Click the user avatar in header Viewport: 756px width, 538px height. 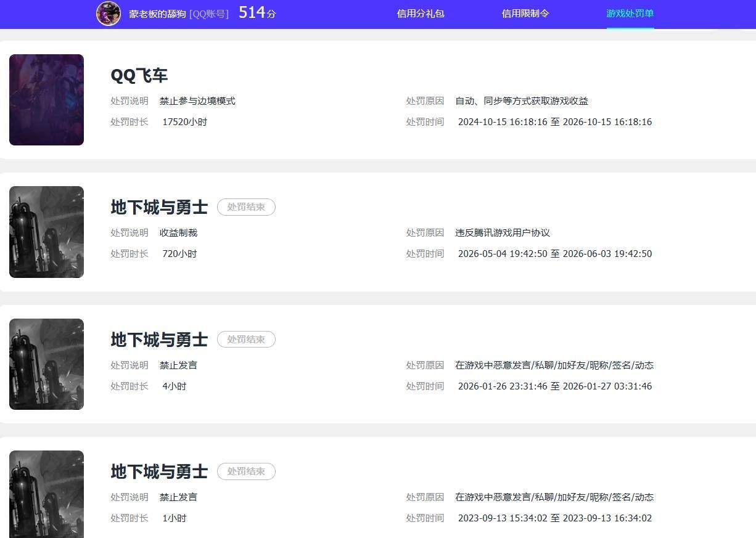pos(109,14)
